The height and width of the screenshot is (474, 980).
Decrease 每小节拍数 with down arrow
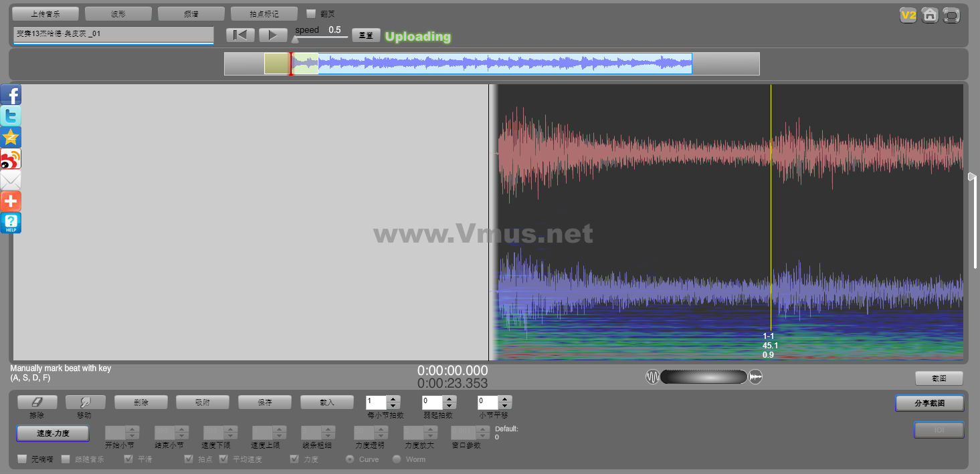coord(393,406)
